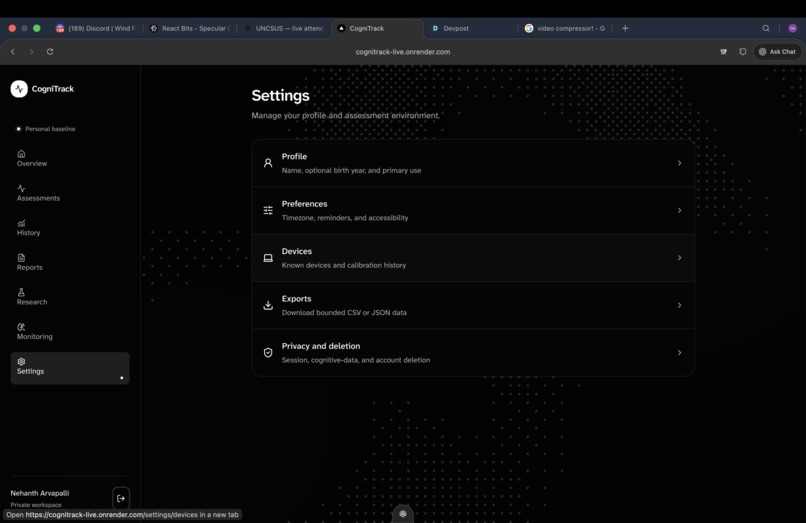
Task: Open a new tab with the plus icon
Action: click(625, 28)
